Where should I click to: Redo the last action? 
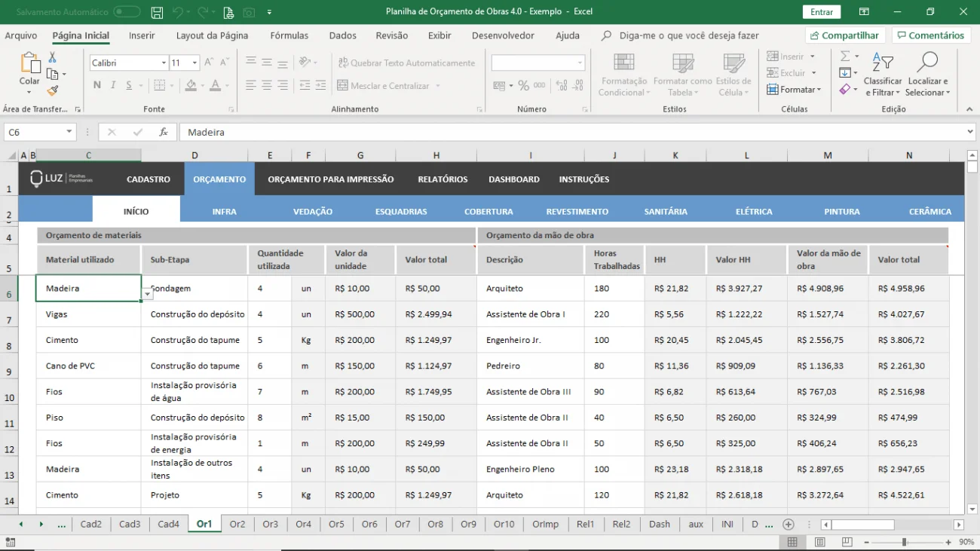[202, 12]
